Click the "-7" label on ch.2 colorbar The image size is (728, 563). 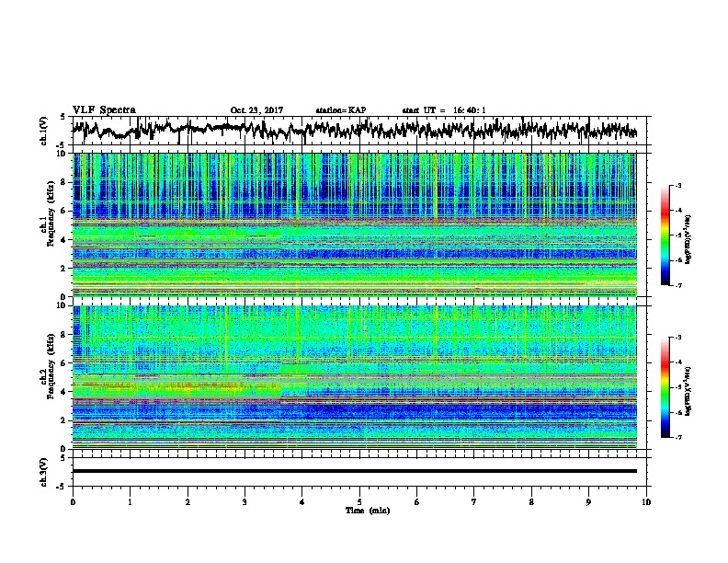pyautogui.click(x=678, y=437)
